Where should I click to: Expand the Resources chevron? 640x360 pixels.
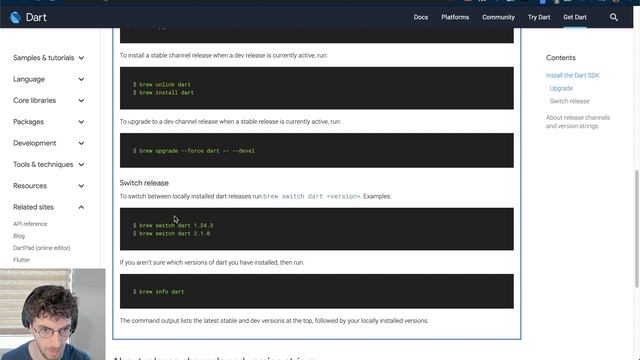click(81, 186)
